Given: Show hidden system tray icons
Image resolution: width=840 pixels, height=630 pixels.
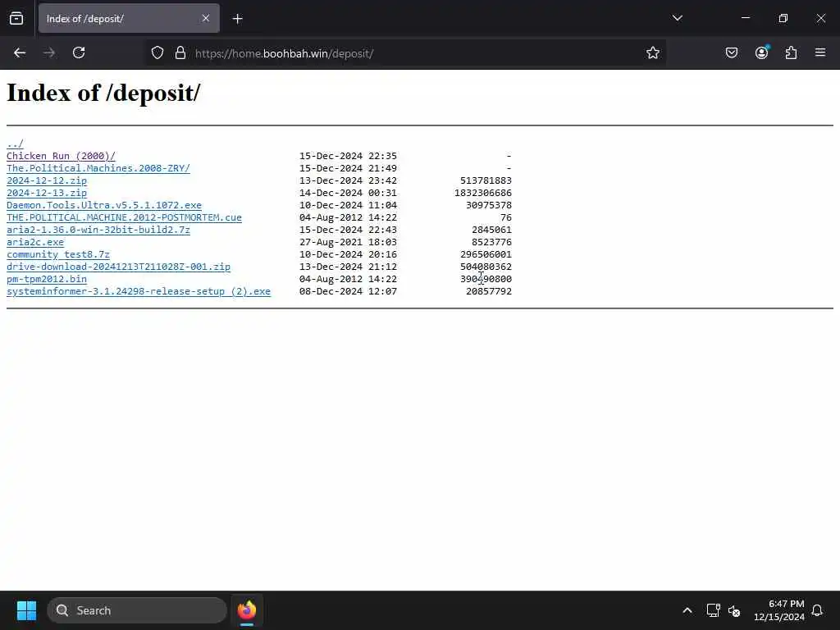Looking at the screenshot, I should (x=687, y=610).
